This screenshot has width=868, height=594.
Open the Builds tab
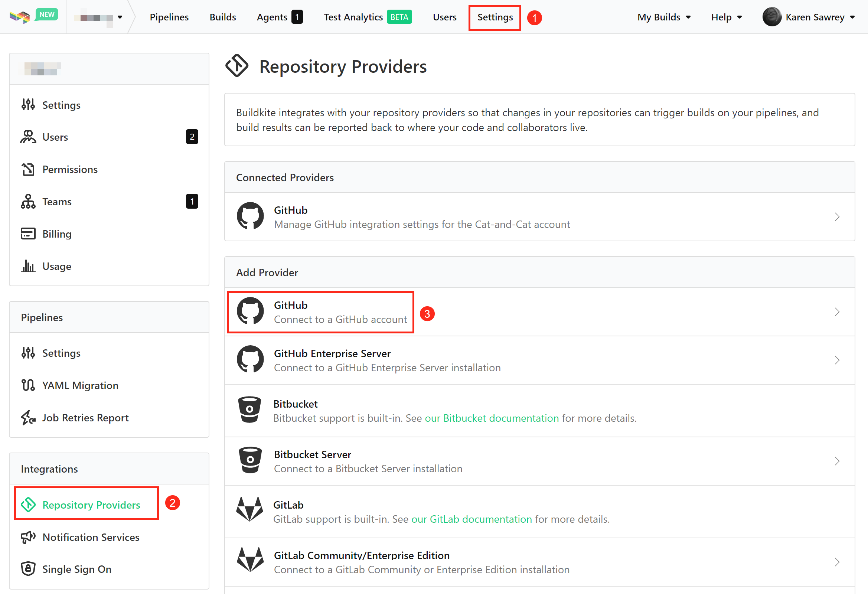click(x=223, y=17)
